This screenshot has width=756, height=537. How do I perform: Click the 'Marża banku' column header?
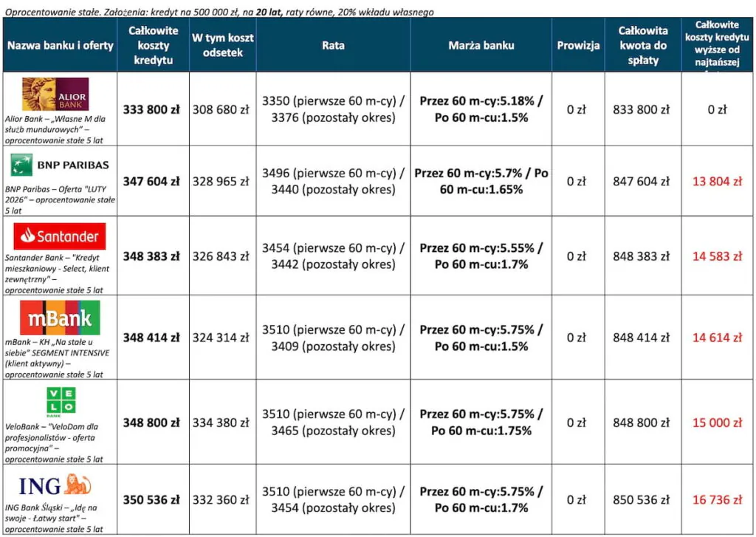pos(481,45)
